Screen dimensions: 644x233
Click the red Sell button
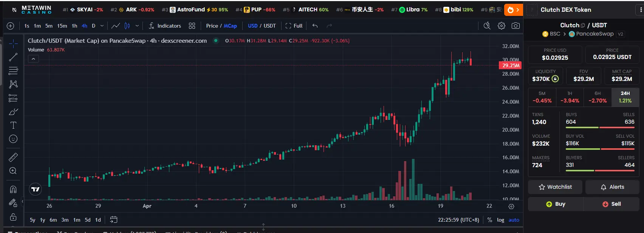tap(611, 204)
